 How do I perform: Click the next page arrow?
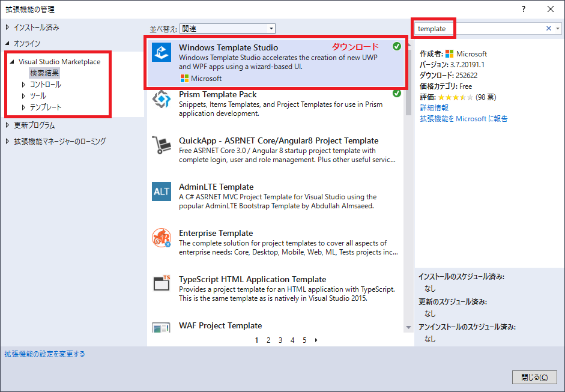point(316,340)
